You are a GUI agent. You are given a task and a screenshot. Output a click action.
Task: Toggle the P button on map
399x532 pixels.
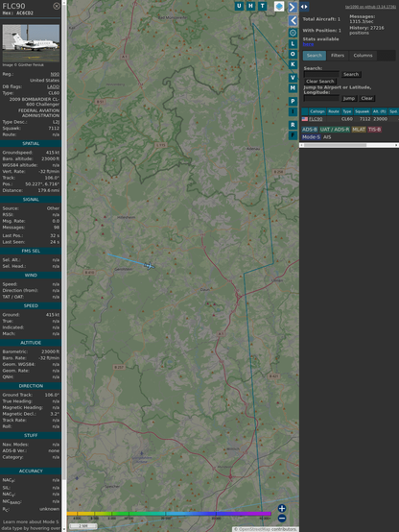click(293, 101)
